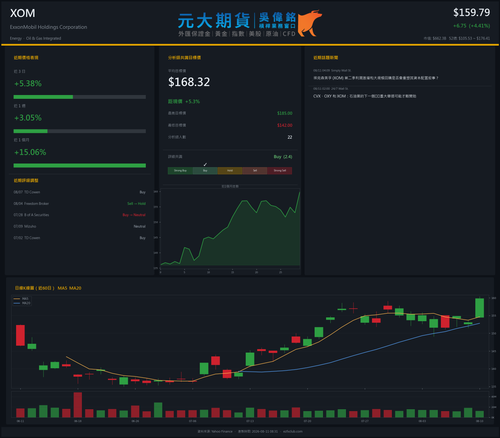Click the +6.75 (+4.41%) daily change

[471, 26]
